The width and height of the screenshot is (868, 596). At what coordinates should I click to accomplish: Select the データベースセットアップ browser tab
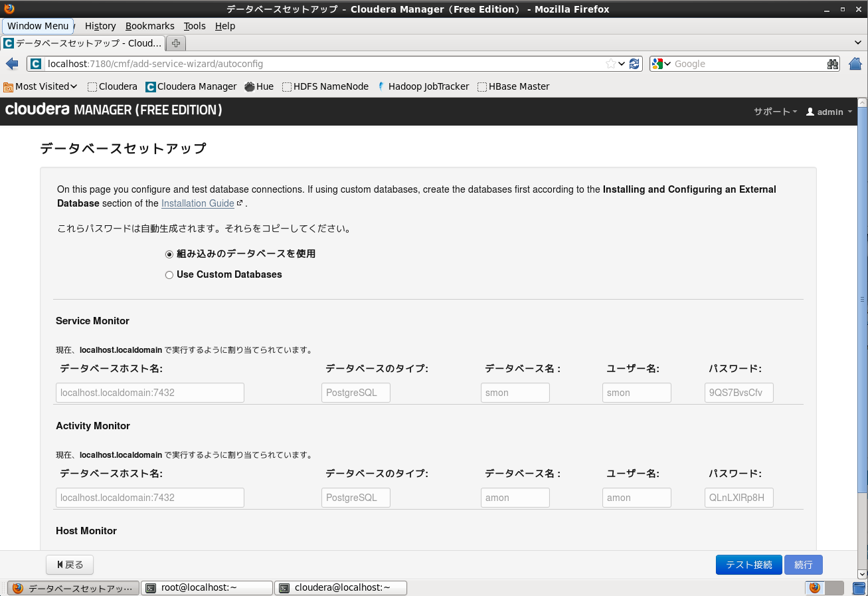[83, 43]
